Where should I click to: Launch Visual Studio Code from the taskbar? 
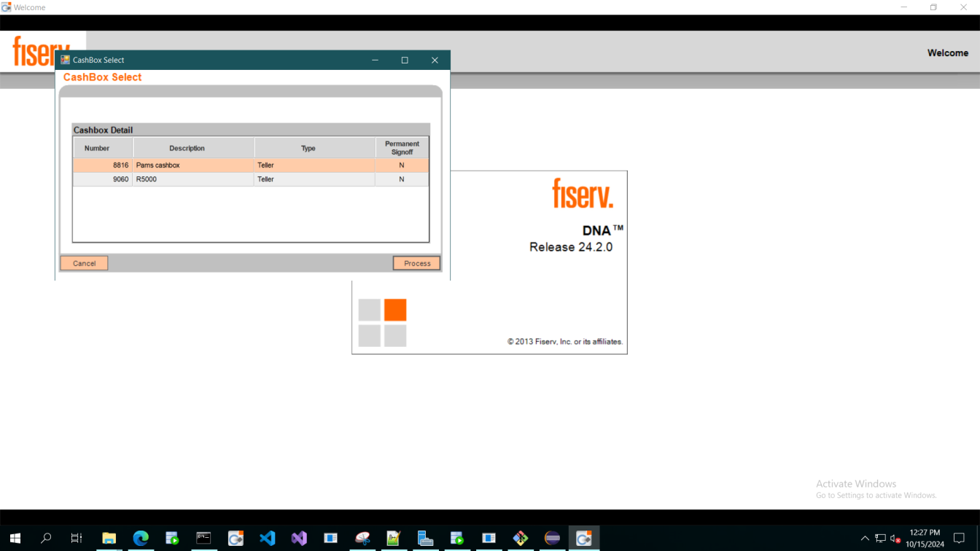coord(268,539)
